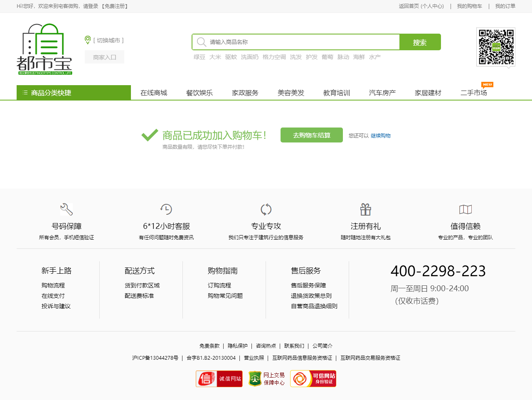The width and height of the screenshot is (532, 400).
Task: Click the 都市宝 shopping bag logo
Action: pyautogui.click(x=44, y=49)
